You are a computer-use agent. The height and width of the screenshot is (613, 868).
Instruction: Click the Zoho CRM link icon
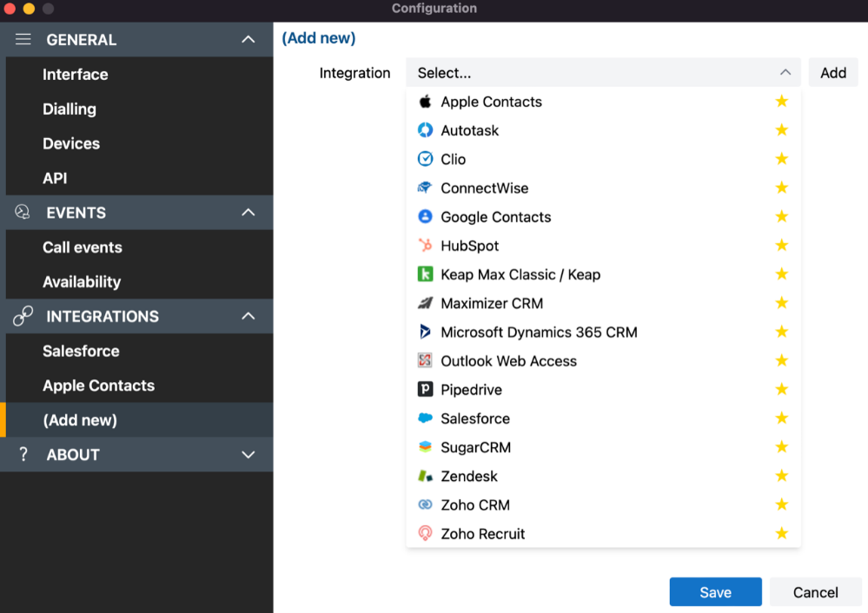[425, 504]
